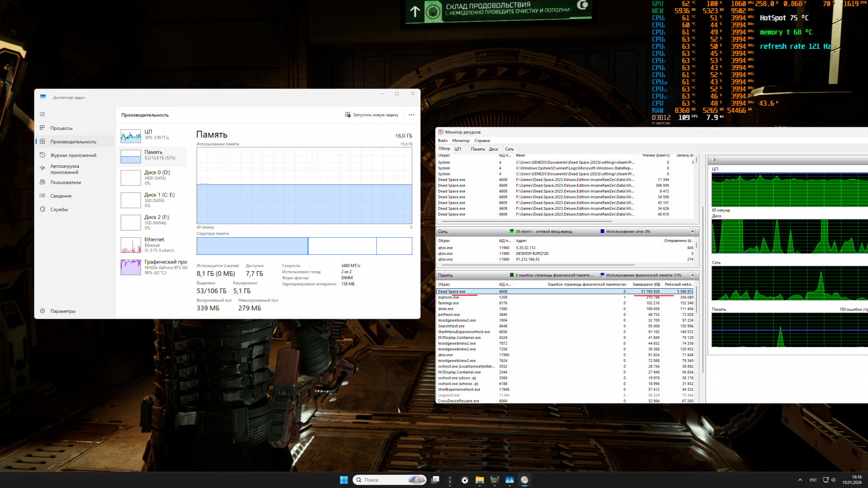Sort by Завершено (КБ) column header
This screenshot has width=868, height=488.
coord(646,285)
